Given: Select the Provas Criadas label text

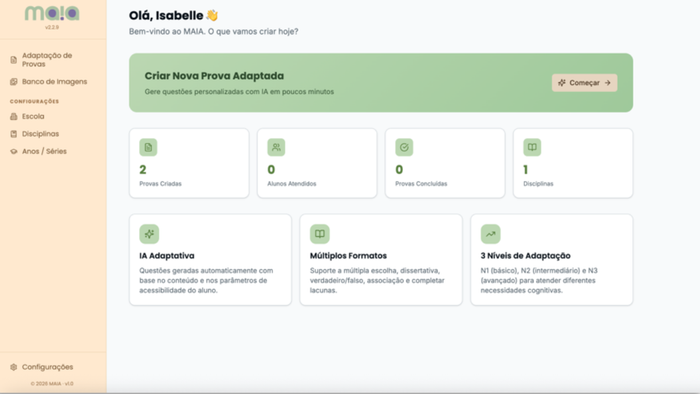Looking at the screenshot, I should click(160, 184).
